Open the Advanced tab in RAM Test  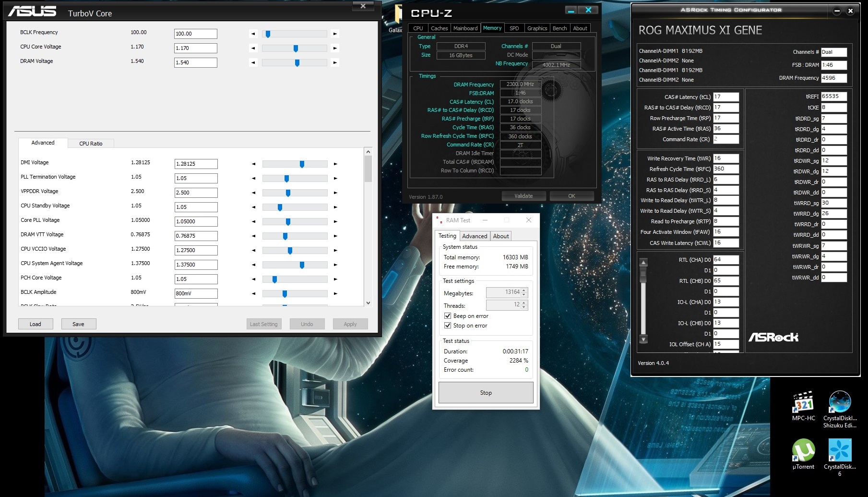tap(475, 236)
